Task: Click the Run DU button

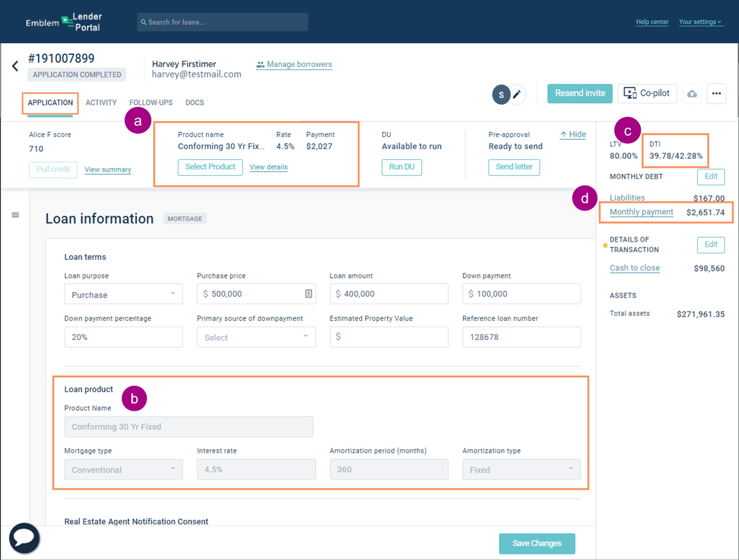Action: [402, 167]
